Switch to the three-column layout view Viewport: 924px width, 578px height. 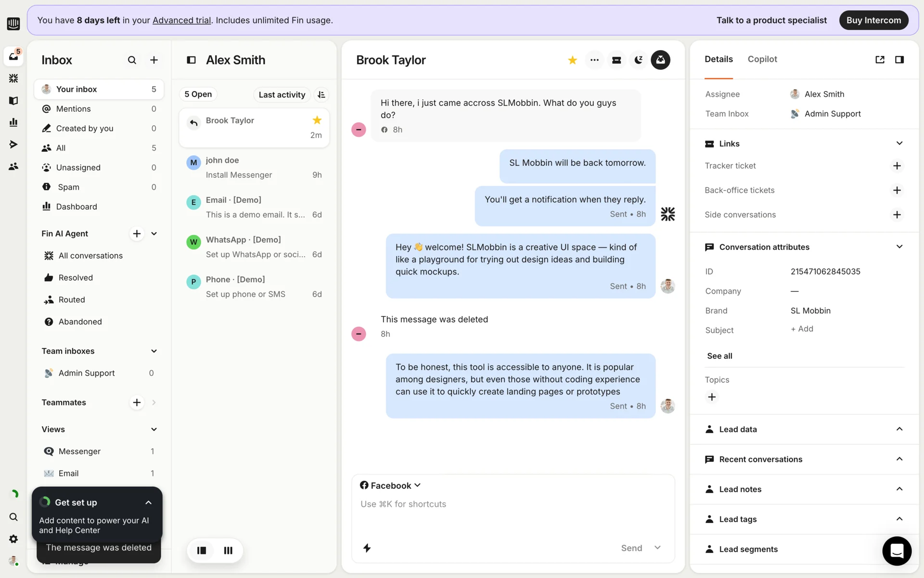228,550
